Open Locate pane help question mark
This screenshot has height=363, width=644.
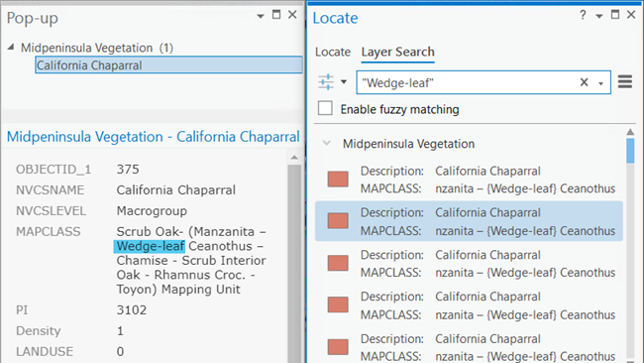583,15
